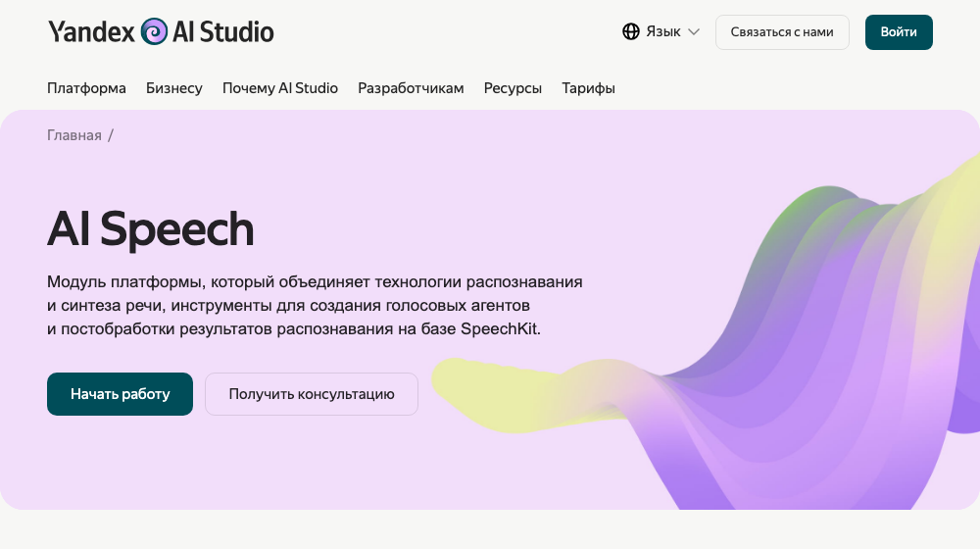Click the Начать работу button

(120, 394)
